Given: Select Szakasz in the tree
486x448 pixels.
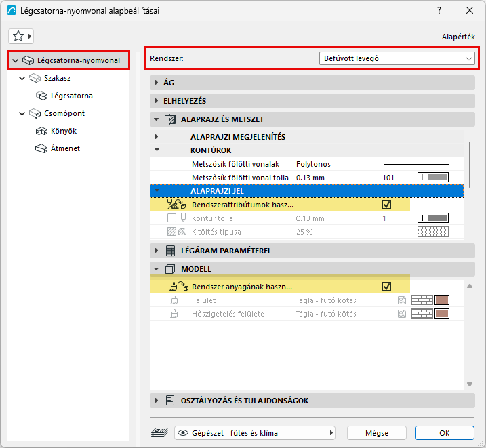Looking at the screenshot, I should [58, 78].
